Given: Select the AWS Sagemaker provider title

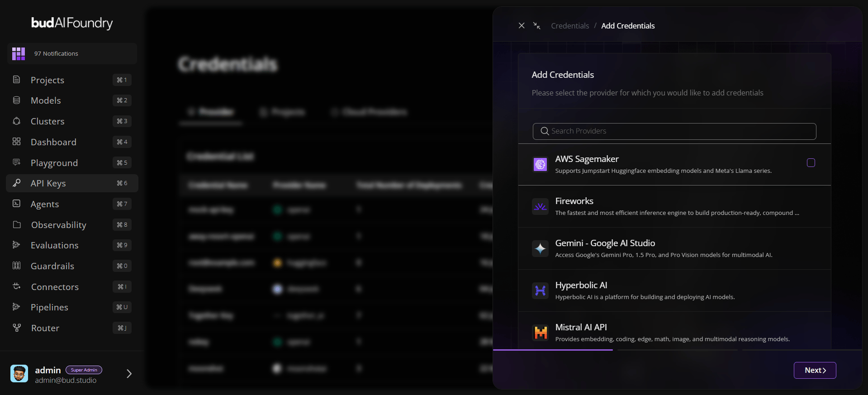Looking at the screenshot, I should (x=587, y=159).
